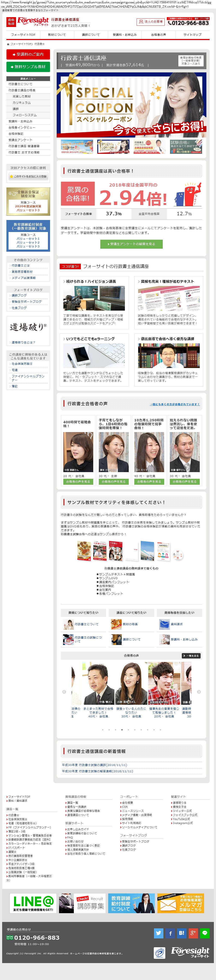This screenshot has width=216, height=980.
Task: Open ファイナンシャルプランナー sidebar link
Action: coord(28,378)
